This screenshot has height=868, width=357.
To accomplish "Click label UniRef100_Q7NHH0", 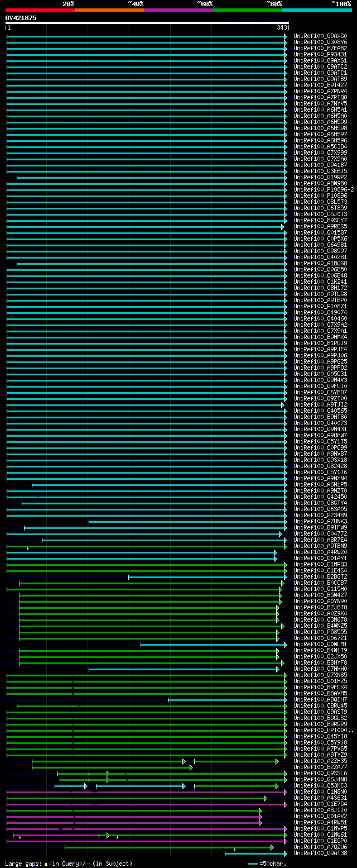I will click(320, 669).
